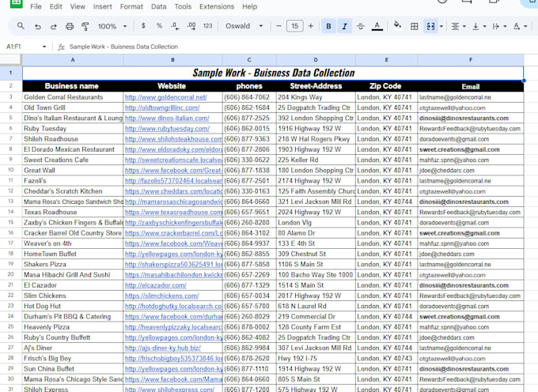Image resolution: width=538 pixels, height=392 pixels.
Task: Open the Format menu
Action: click(x=131, y=6)
